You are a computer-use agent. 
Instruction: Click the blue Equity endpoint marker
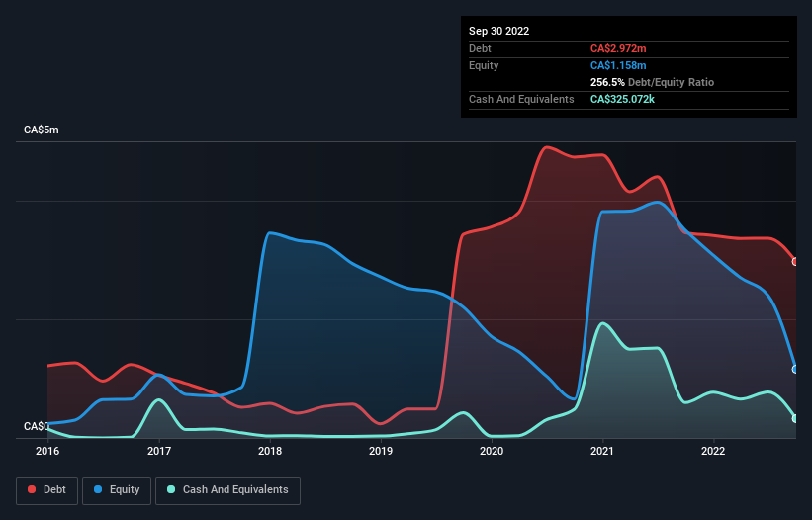coord(795,369)
